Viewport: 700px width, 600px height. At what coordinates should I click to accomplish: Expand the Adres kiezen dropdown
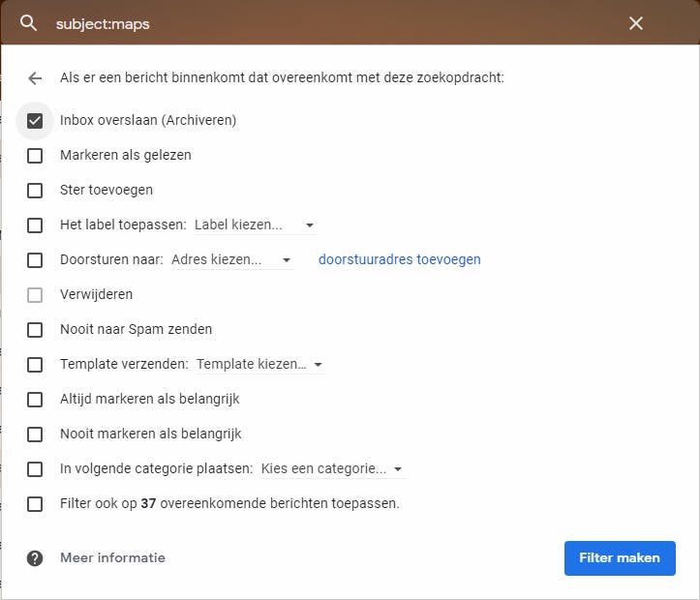[x=231, y=260]
